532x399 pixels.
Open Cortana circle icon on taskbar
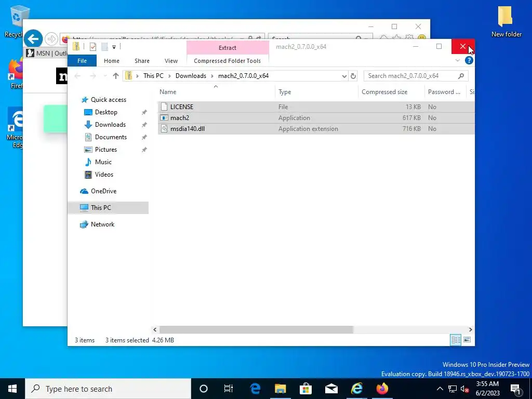tap(204, 389)
